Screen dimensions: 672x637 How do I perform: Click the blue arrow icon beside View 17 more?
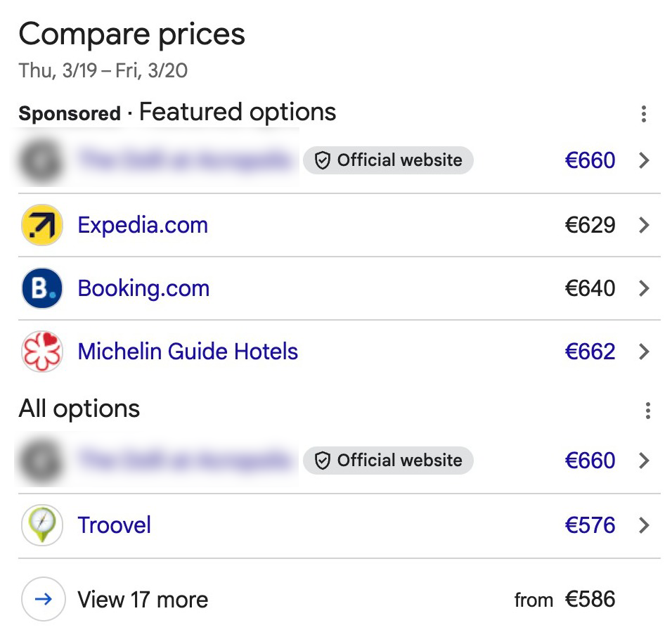click(x=43, y=599)
